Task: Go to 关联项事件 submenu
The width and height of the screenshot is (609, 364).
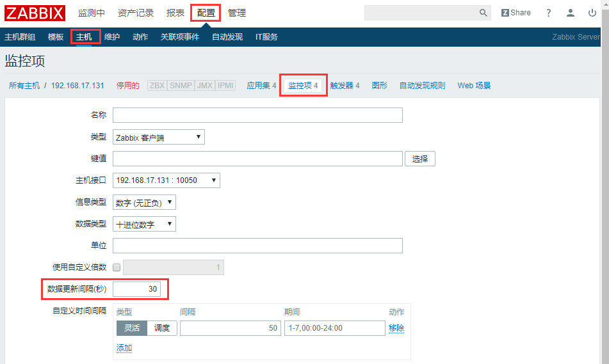Action: [x=180, y=37]
